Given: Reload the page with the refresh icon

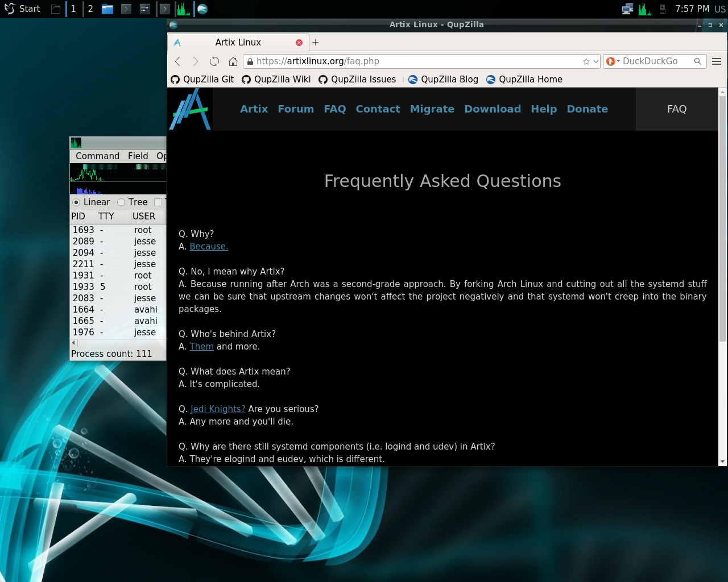Looking at the screenshot, I should 214,61.
